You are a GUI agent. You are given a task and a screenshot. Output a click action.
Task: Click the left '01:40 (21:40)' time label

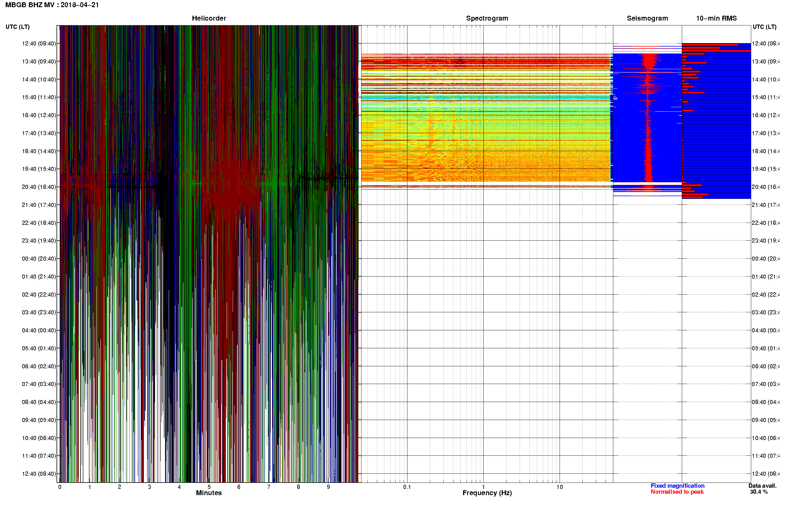click(x=39, y=277)
